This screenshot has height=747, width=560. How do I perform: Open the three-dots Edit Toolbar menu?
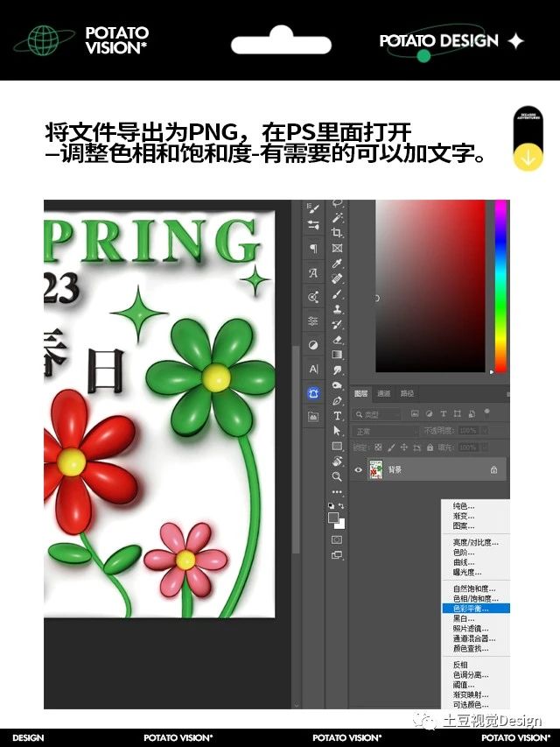coord(337,491)
